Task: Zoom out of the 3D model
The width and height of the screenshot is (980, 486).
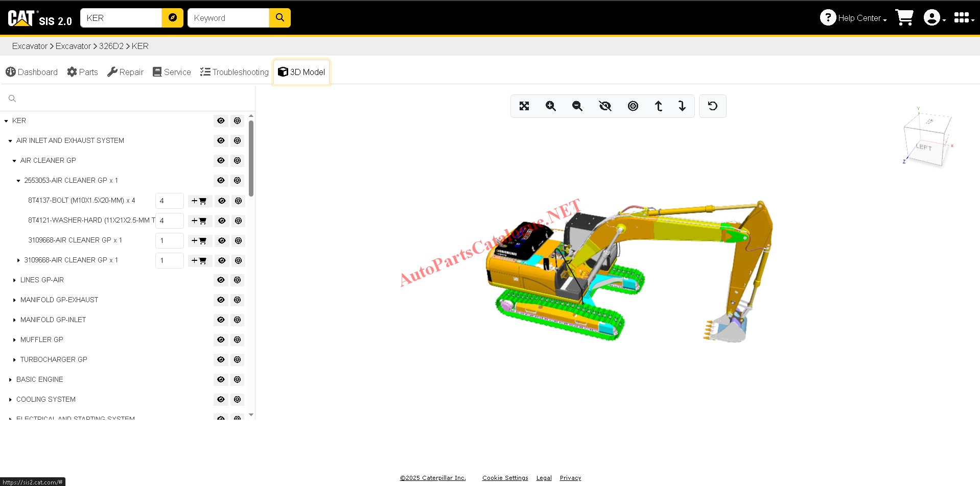Action: pyautogui.click(x=577, y=106)
